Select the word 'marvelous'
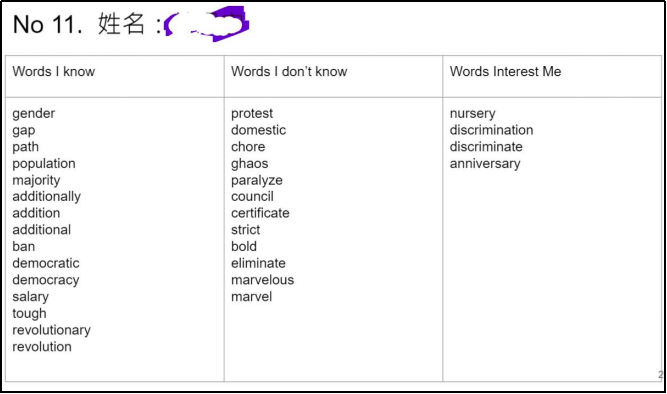The width and height of the screenshot is (667, 394). (x=262, y=280)
